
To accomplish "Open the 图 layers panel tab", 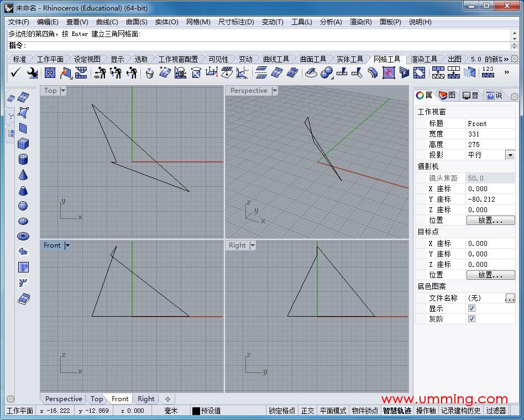I will pos(447,96).
